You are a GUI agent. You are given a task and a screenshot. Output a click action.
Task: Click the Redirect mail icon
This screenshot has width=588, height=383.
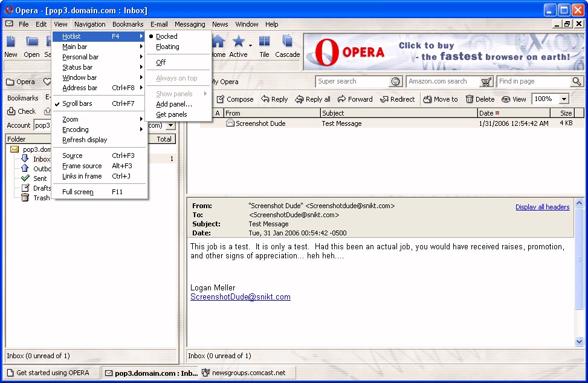(x=384, y=99)
